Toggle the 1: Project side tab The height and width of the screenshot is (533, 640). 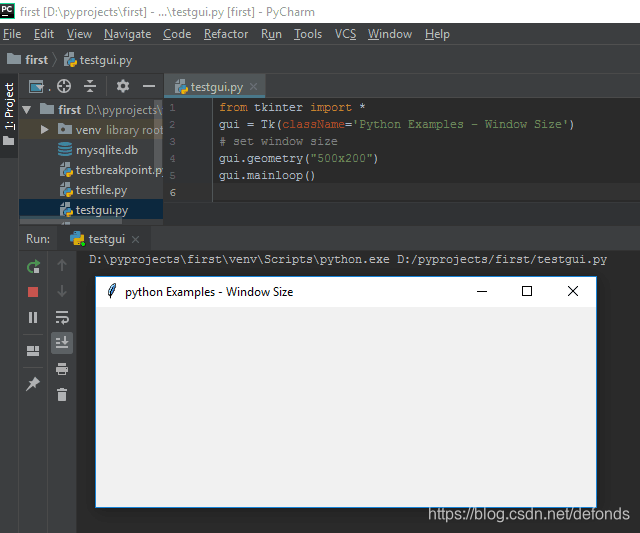(x=9, y=106)
